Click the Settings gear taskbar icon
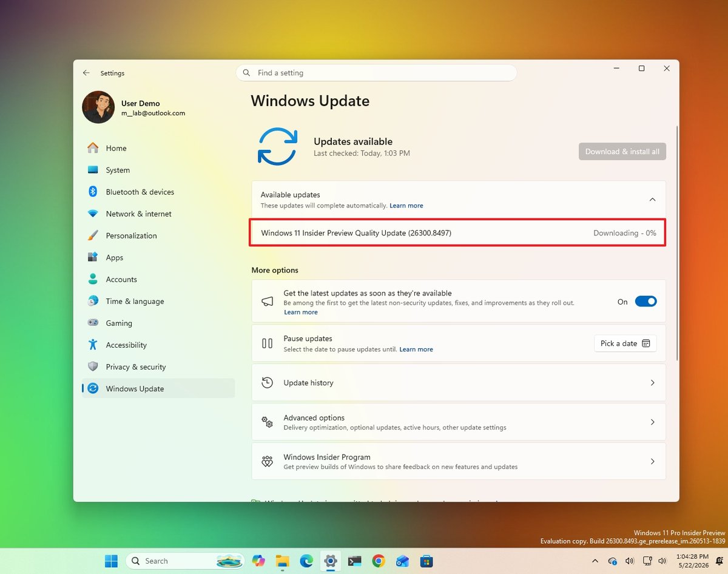The width and height of the screenshot is (728, 574). [x=331, y=561]
